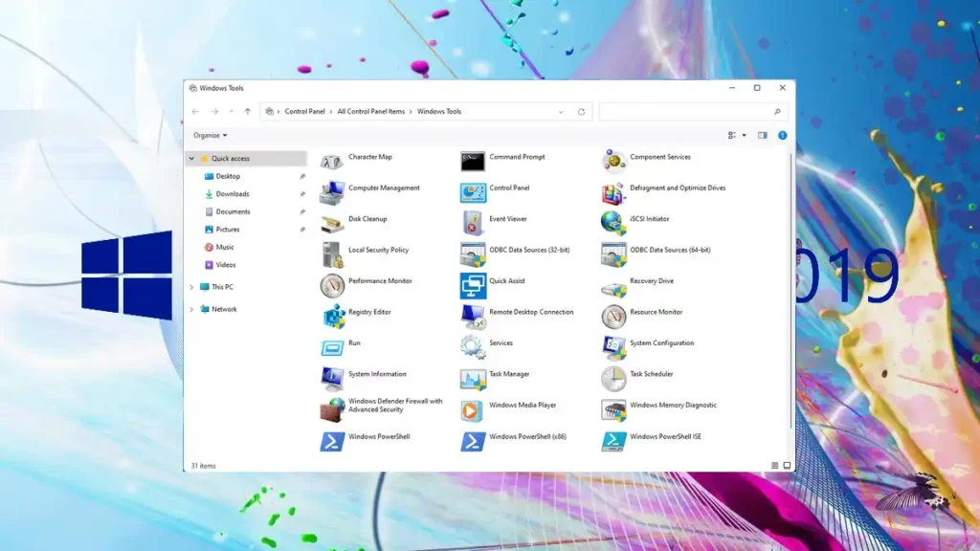Open Task Scheduler icon
The height and width of the screenshot is (551, 980).
click(x=613, y=379)
